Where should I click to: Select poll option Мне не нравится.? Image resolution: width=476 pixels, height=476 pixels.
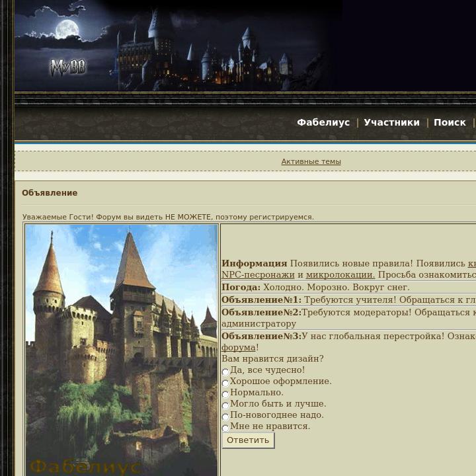pyautogui.click(x=225, y=428)
